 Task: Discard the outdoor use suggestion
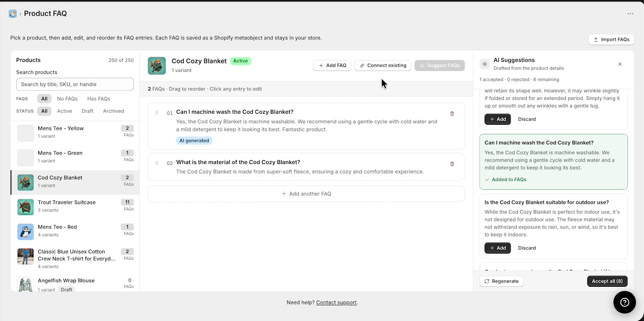(527, 248)
